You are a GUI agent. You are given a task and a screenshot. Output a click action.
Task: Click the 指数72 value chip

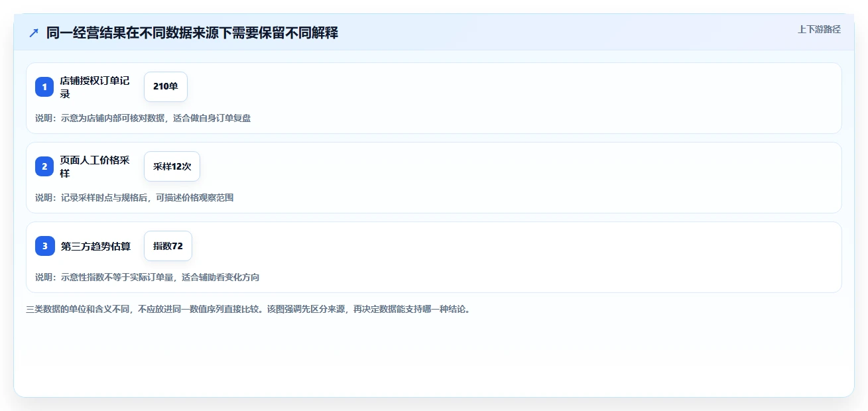point(168,246)
